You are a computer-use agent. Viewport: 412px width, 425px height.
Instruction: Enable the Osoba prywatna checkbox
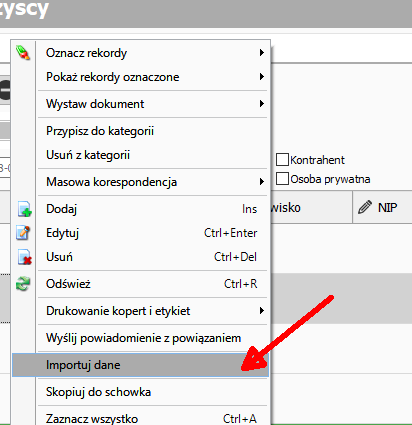(x=282, y=179)
